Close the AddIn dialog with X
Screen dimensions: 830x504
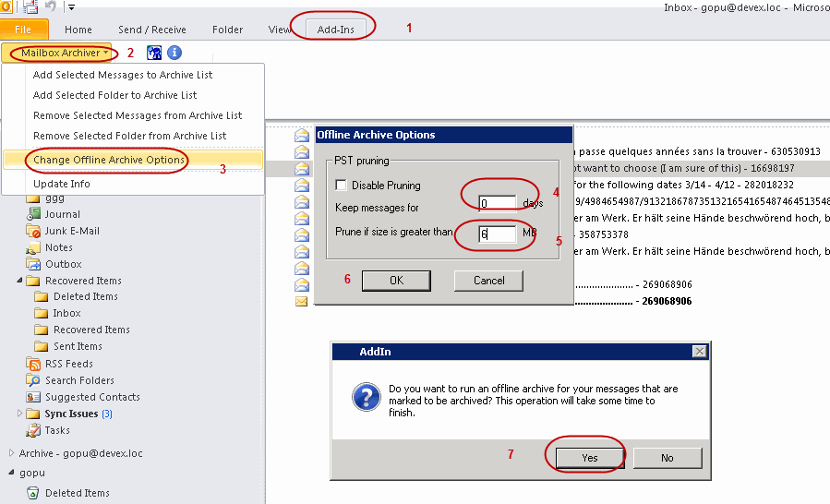(699, 352)
